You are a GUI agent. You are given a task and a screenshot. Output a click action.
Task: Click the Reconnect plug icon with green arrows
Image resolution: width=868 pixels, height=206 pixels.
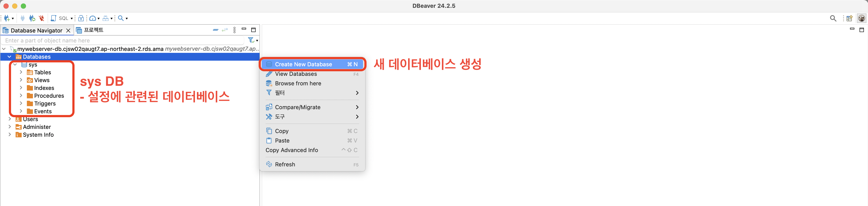[x=32, y=18]
